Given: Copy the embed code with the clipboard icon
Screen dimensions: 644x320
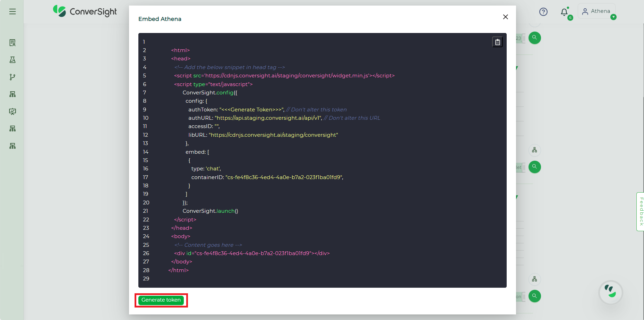Looking at the screenshot, I should coord(497,42).
